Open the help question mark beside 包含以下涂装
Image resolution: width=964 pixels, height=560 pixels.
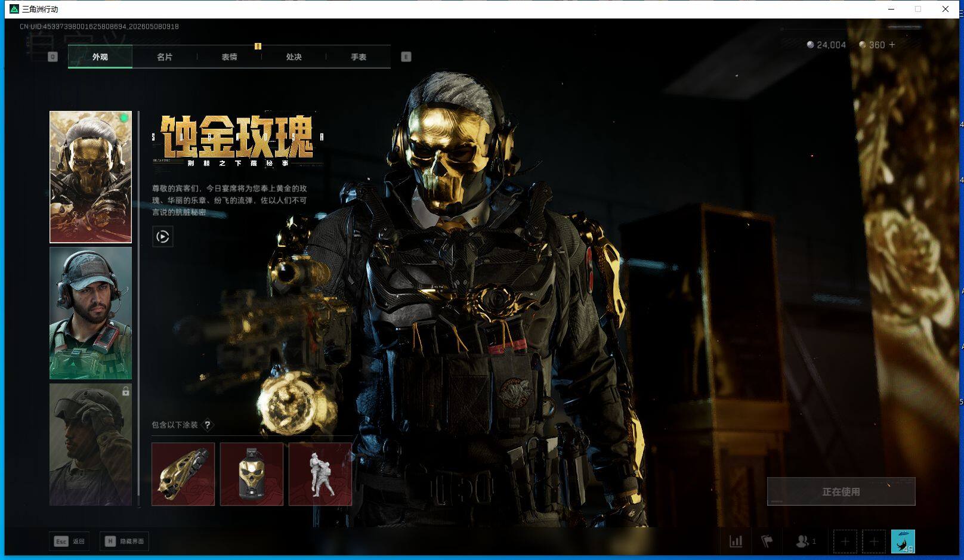pyautogui.click(x=208, y=425)
